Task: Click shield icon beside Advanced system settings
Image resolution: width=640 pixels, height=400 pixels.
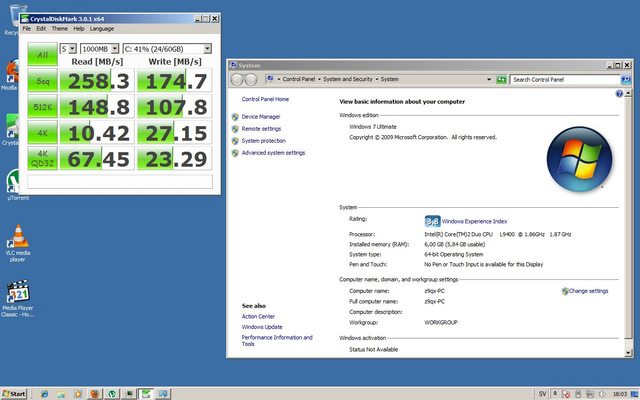Action: (235, 153)
